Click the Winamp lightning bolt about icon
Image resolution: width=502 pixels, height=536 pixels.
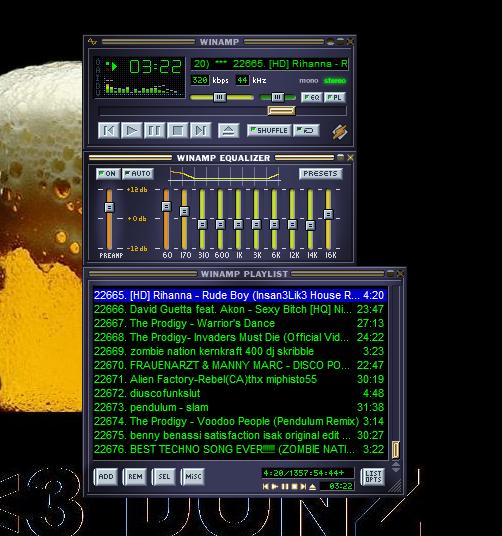[x=340, y=132]
